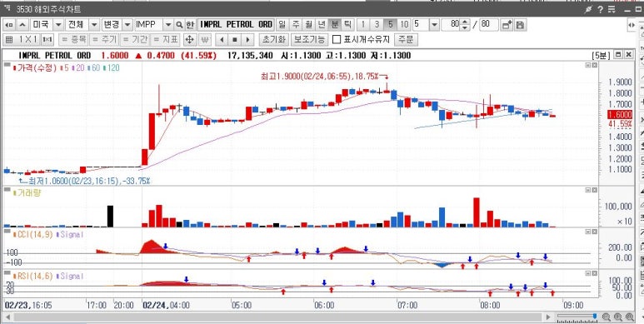Choose the 3 minute interval button
The image size is (644, 324).
(x=377, y=25)
